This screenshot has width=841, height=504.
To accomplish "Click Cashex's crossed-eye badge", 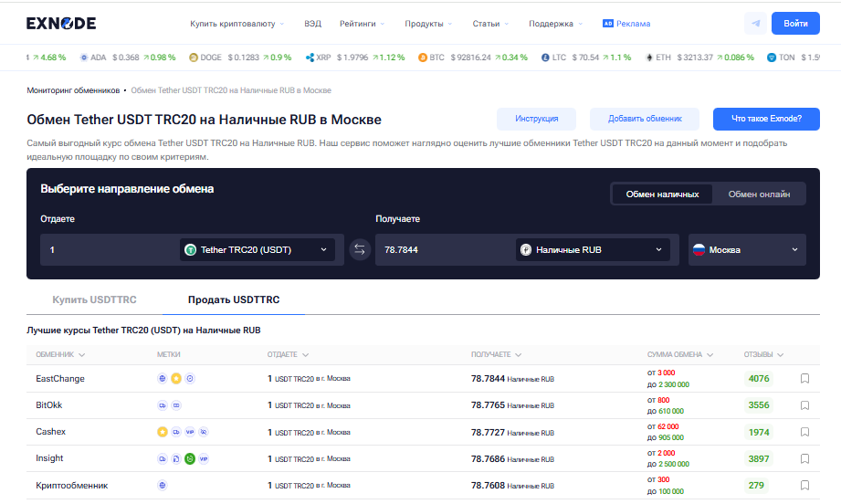I will pos(204,432).
